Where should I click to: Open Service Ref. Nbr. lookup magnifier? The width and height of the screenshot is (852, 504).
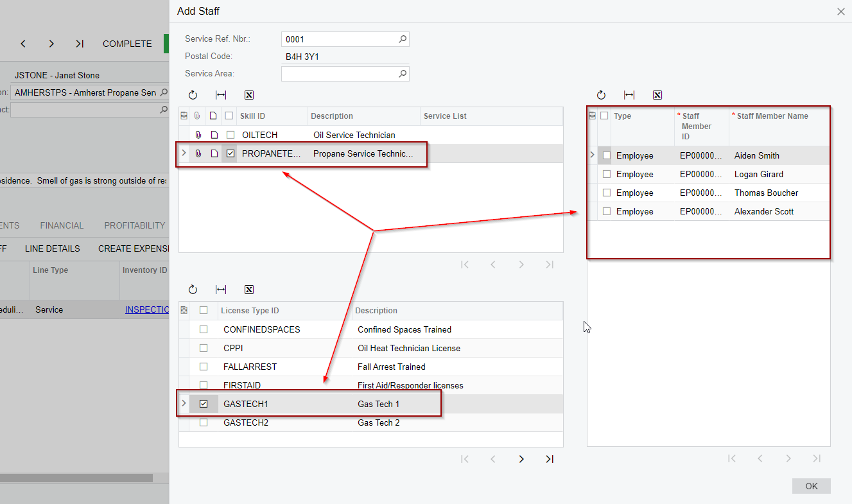pos(403,39)
